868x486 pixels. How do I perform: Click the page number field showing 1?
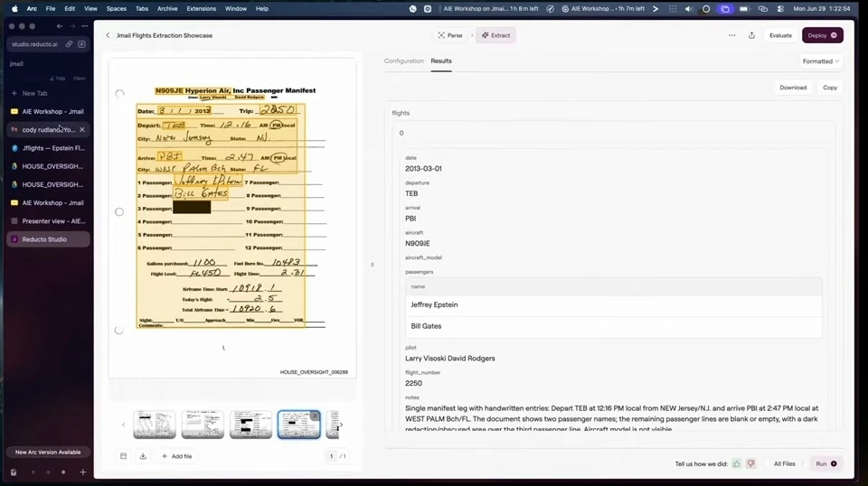pos(332,456)
